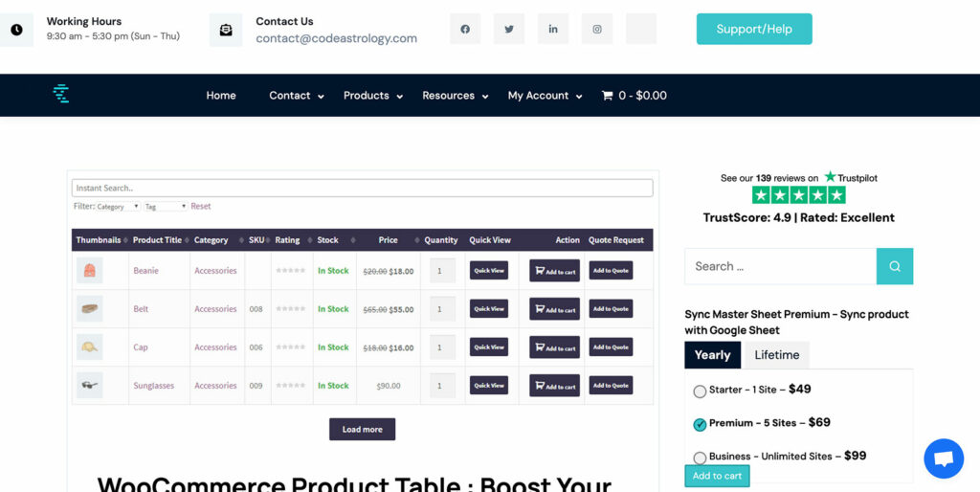Screen dimensions: 980x492
Task: Click the Belt product thumbnail
Action: click(x=89, y=309)
